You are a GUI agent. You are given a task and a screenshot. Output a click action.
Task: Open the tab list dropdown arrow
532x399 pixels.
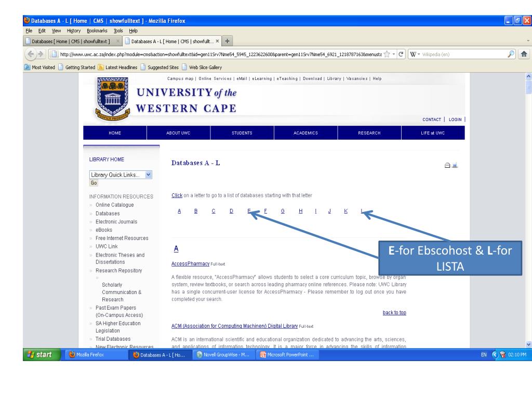(528, 41)
